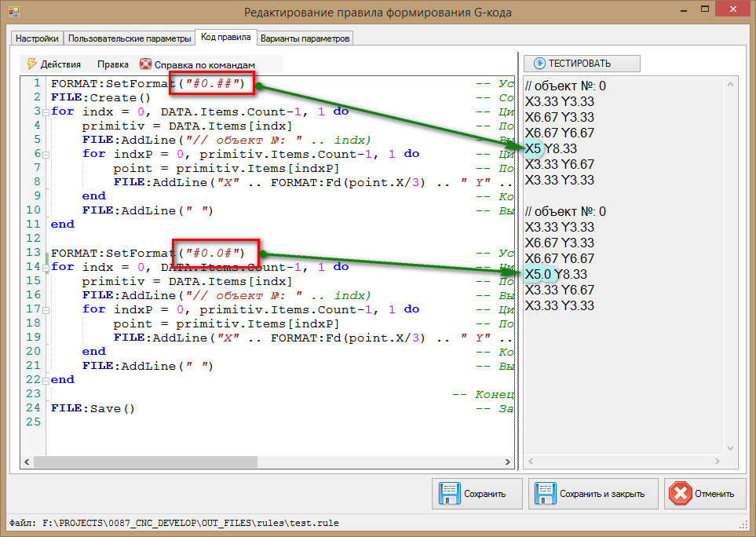Image resolution: width=756 pixels, height=537 pixels.
Task: Maximize the rule editing window
Action: 705,9
